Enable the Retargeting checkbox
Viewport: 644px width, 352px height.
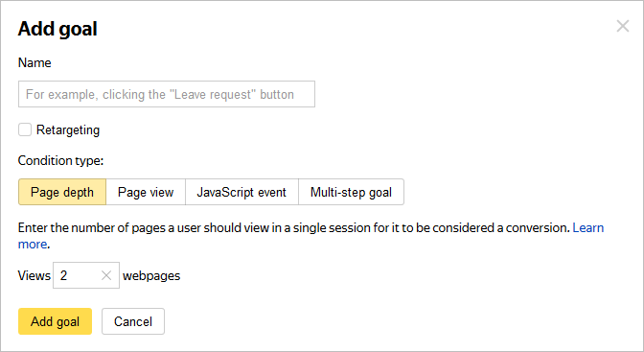click(25, 129)
